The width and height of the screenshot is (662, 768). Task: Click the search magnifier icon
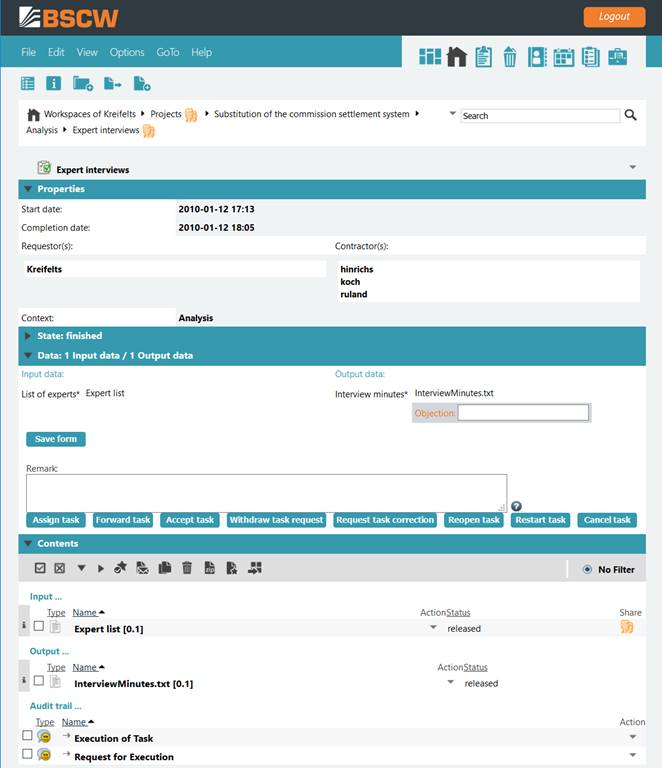631,115
